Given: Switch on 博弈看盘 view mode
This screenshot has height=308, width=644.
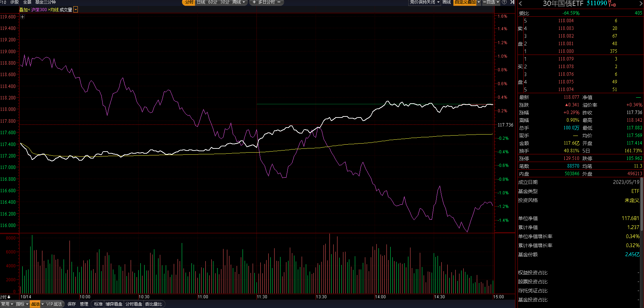Looking at the screenshot, I should [114, 304].
